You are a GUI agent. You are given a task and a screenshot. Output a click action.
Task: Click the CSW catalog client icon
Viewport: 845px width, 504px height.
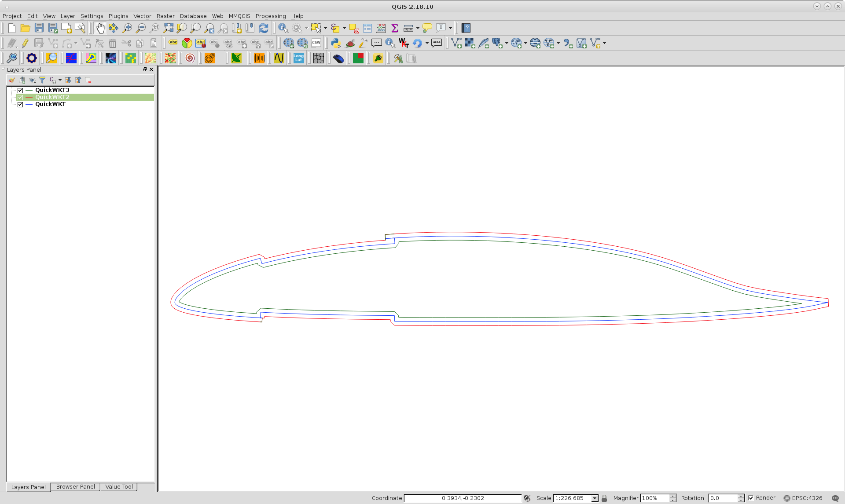[x=316, y=43]
